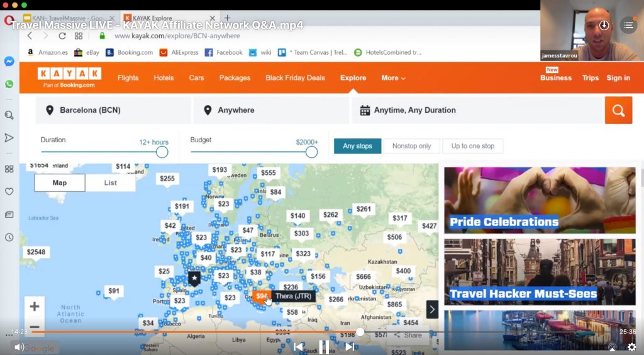The height and width of the screenshot is (355, 644).
Task: Open Cars in KAYAK navigation
Action: tap(196, 77)
